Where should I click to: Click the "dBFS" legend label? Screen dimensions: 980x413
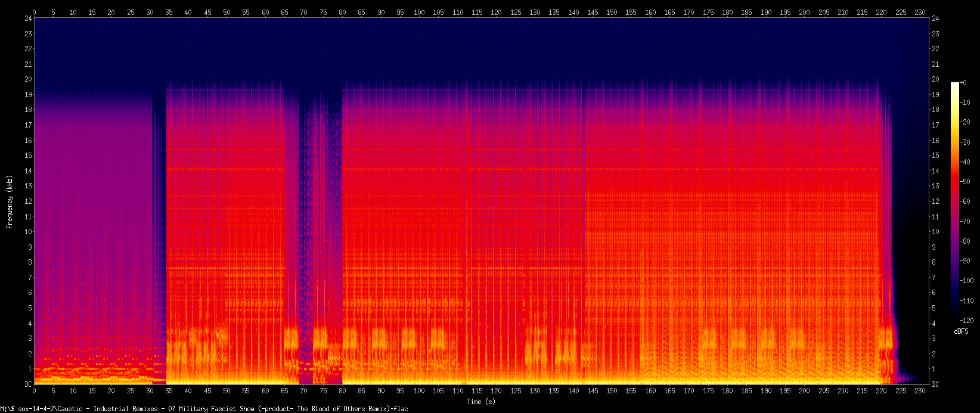click(x=961, y=331)
